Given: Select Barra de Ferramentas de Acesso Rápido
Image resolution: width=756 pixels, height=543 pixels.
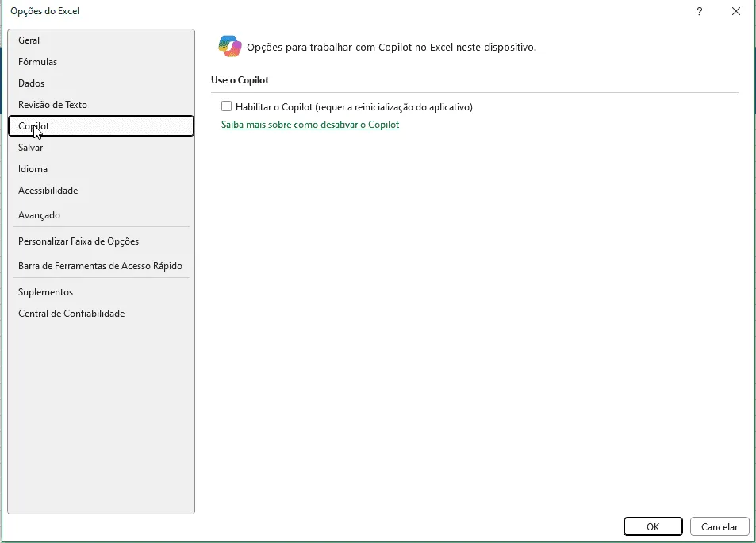Looking at the screenshot, I should pos(101,266).
